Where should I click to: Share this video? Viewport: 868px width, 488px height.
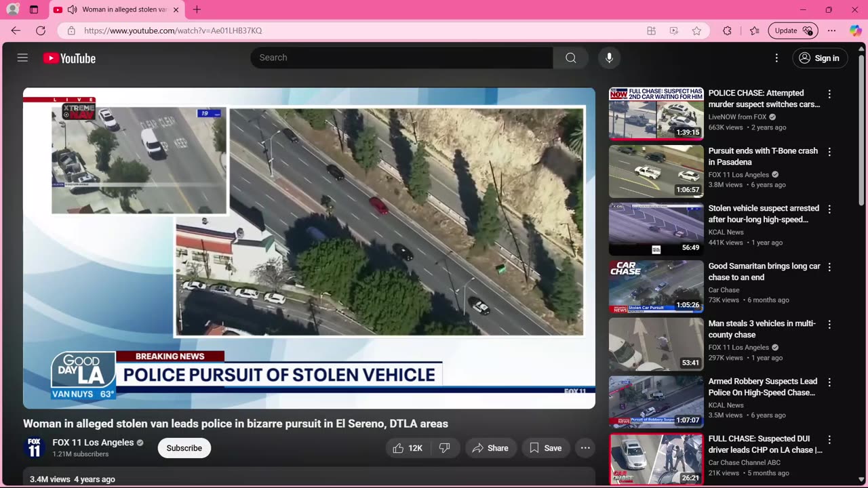point(490,448)
